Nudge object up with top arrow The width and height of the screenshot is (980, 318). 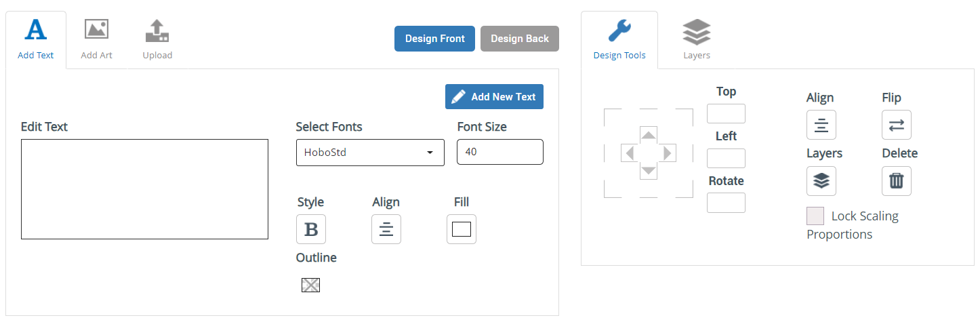point(649,135)
